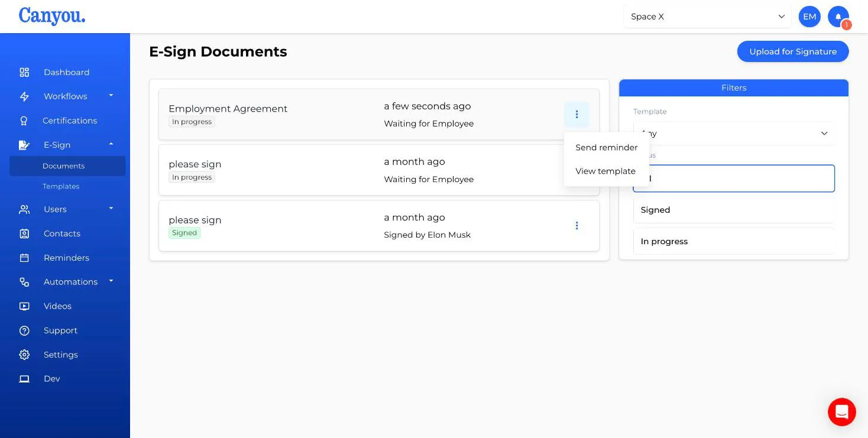Click the Automations nodes icon
Image resolution: width=868 pixels, height=438 pixels.
point(24,282)
